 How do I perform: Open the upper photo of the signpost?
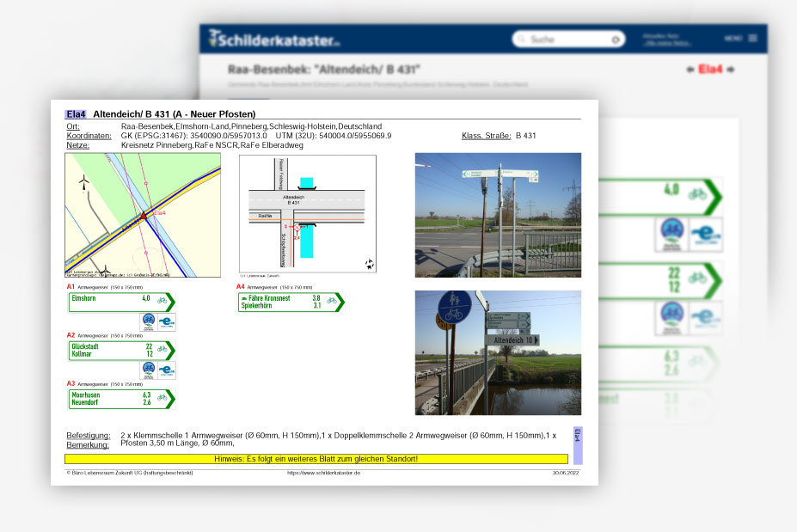[x=498, y=215]
